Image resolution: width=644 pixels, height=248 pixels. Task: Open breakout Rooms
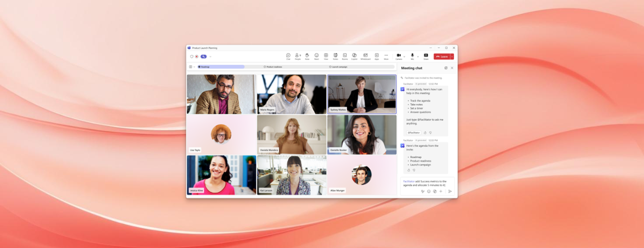point(345,56)
